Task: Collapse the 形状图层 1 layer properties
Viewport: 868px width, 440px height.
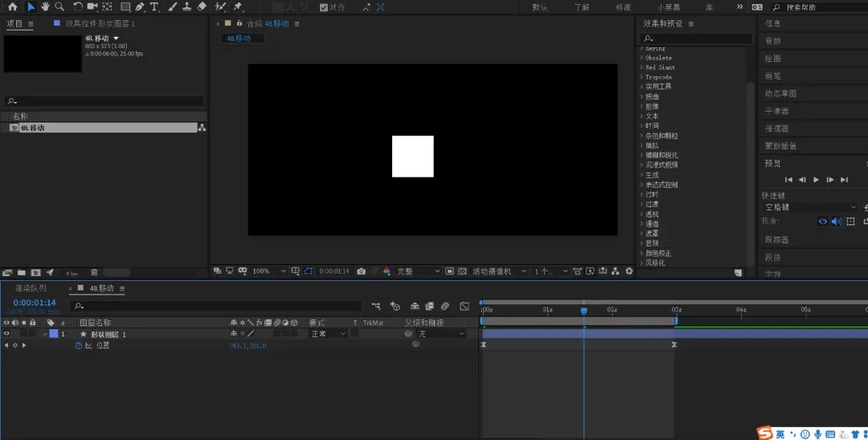Action: click(x=46, y=334)
